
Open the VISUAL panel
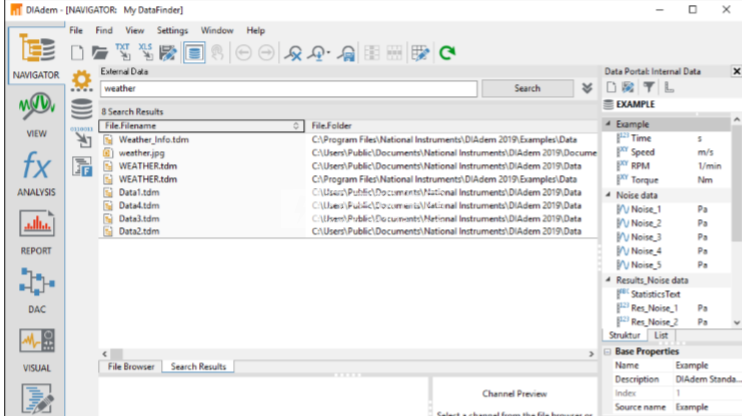pos(36,350)
